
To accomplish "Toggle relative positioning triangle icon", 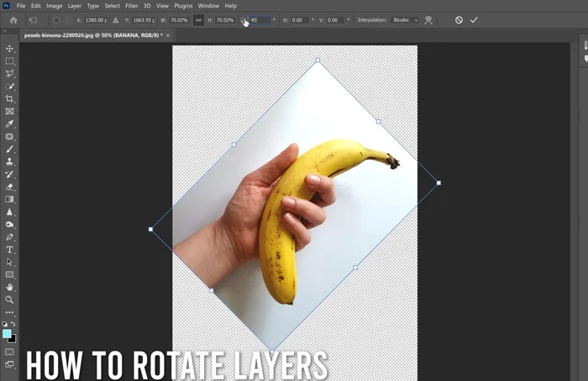I will coord(116,20).
